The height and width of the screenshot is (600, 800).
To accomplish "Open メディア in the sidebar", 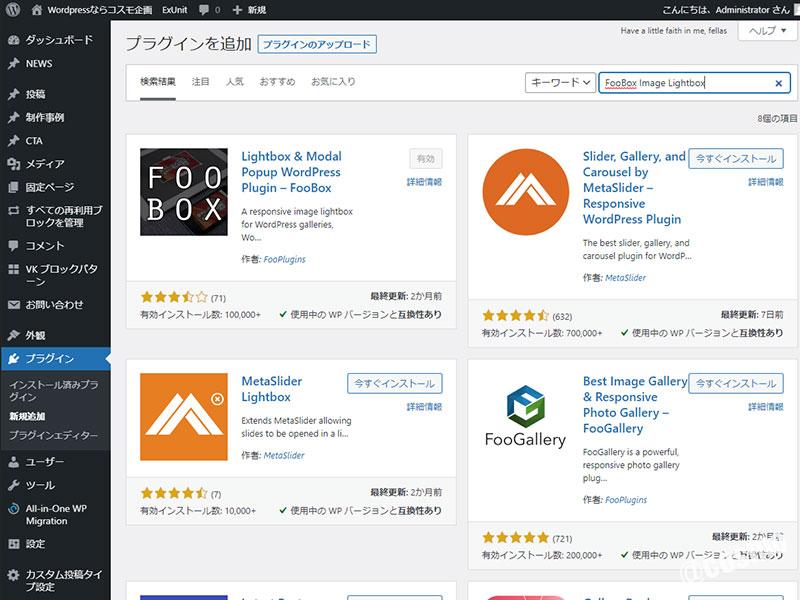I will [44, 164].
